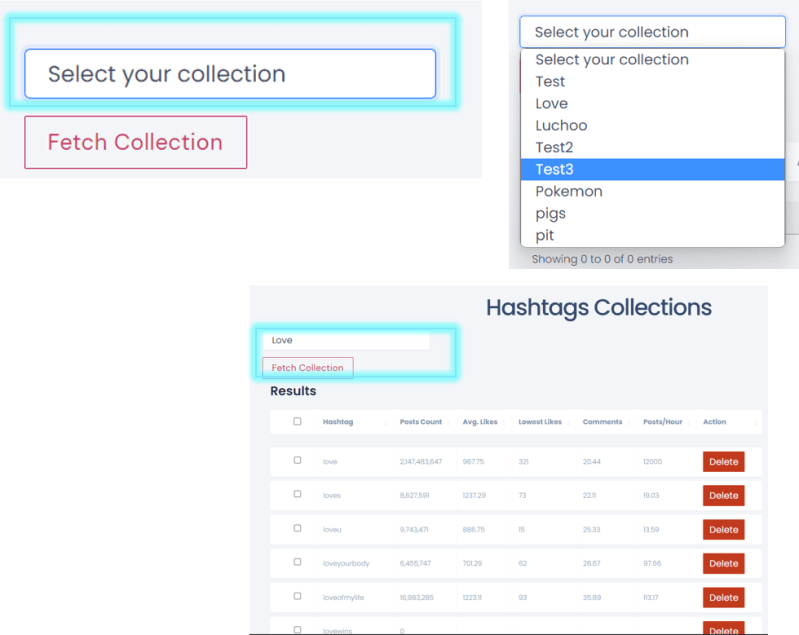Click posts count value 2,147,483,647
This screenshot has width=799, height=635.
pos(421,462)
